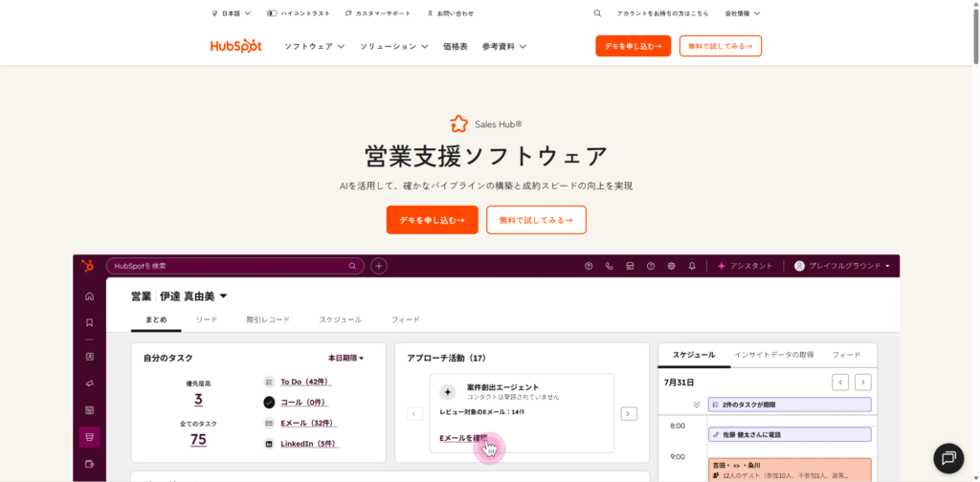980x482 pixels.
Task: Go to previous approach activity card
Action: [x=415, y=413]
